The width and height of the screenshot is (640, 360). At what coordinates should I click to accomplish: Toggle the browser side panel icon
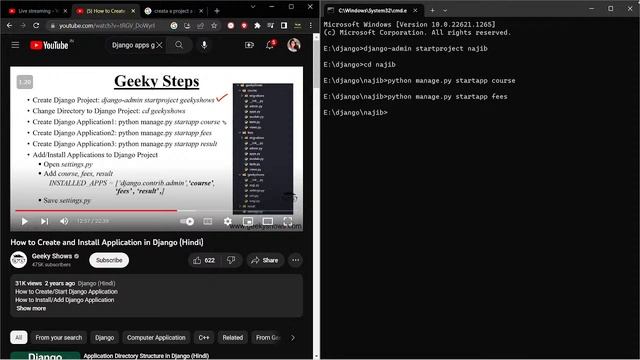284,25
